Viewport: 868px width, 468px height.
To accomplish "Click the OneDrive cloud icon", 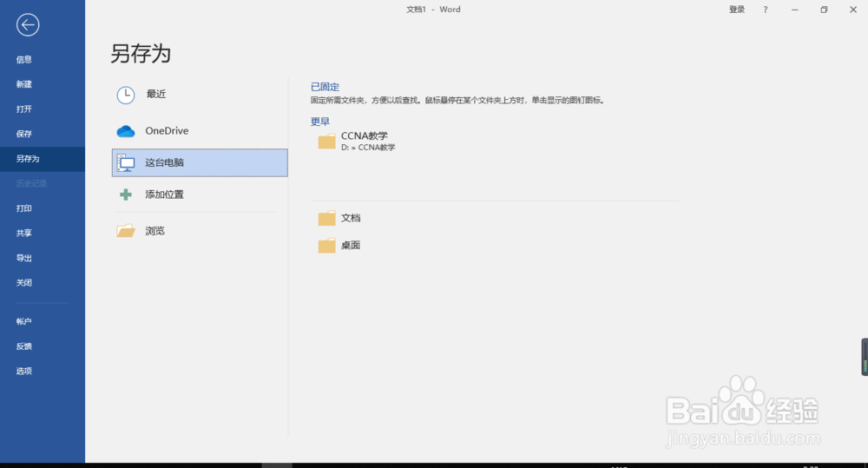I will click(x=126, y=131).
